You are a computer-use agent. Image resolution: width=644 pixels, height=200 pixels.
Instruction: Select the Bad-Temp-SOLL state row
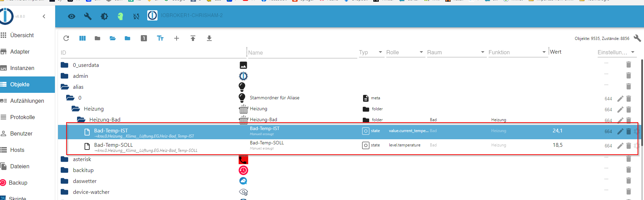point(349,146)
